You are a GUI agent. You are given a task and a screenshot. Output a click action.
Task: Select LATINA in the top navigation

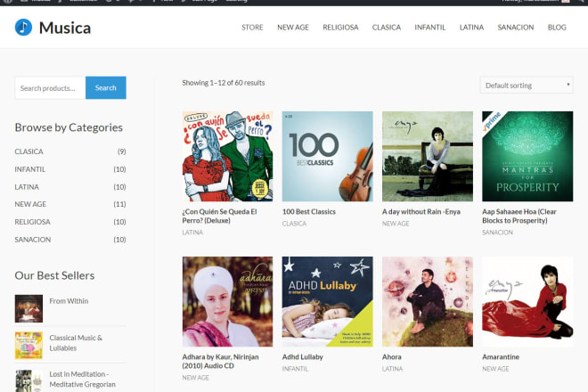tap(471, 28)
